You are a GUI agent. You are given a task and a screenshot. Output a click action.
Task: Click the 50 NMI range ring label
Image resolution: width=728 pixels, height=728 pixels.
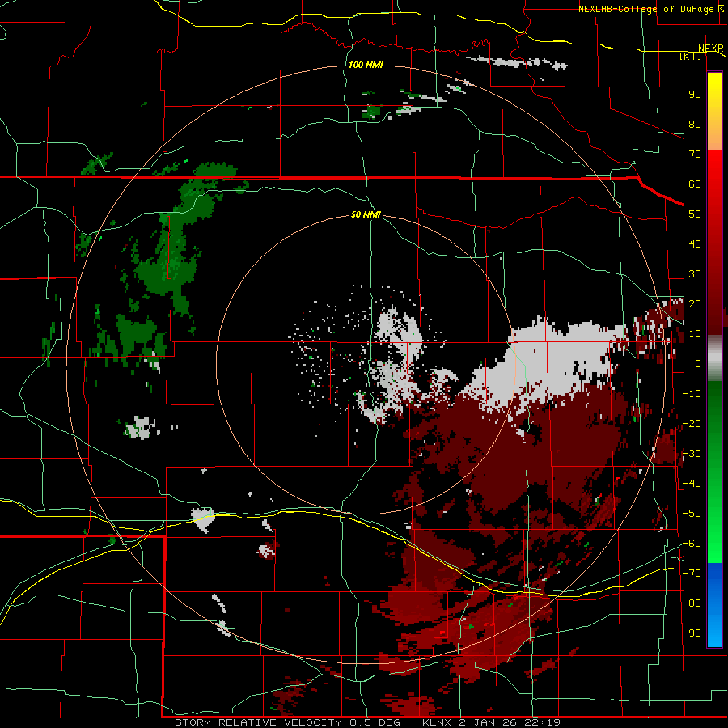[366, 214]
